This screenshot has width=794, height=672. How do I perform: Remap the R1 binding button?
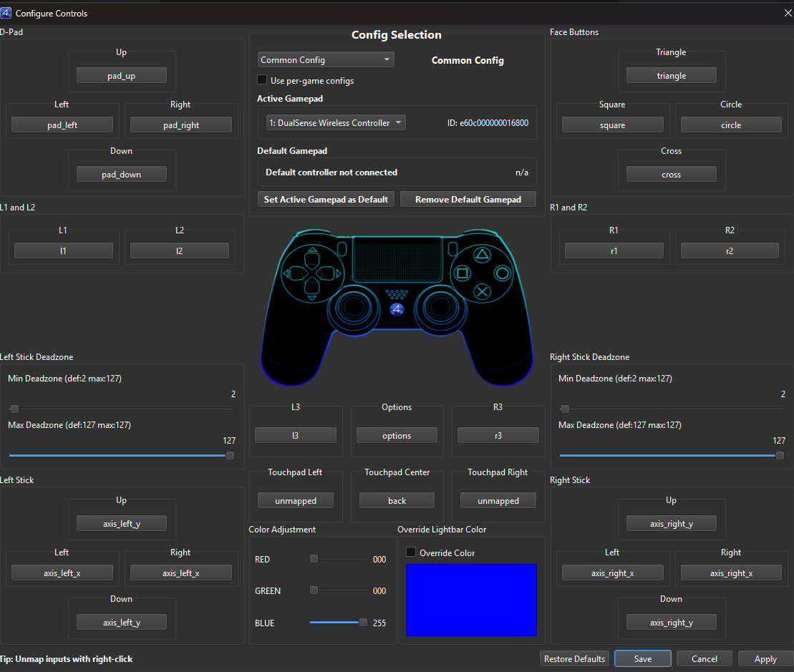(614, 250)
